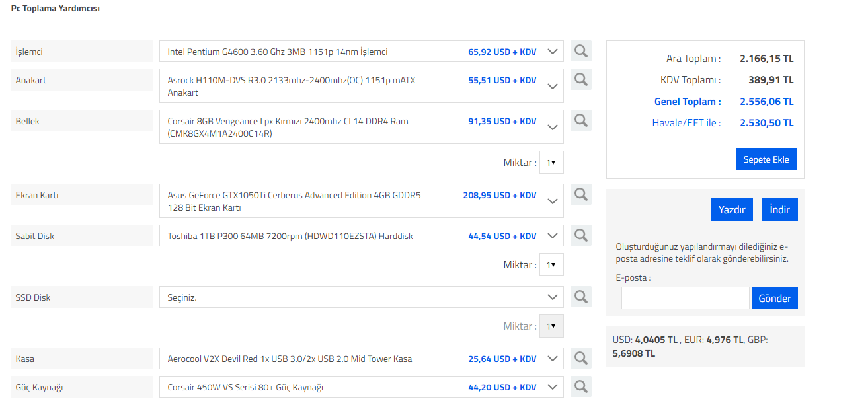Expand Kasa dropdown with Aerocool V2X Devil Red
The image size is (868, 403).
click(362, 359)
